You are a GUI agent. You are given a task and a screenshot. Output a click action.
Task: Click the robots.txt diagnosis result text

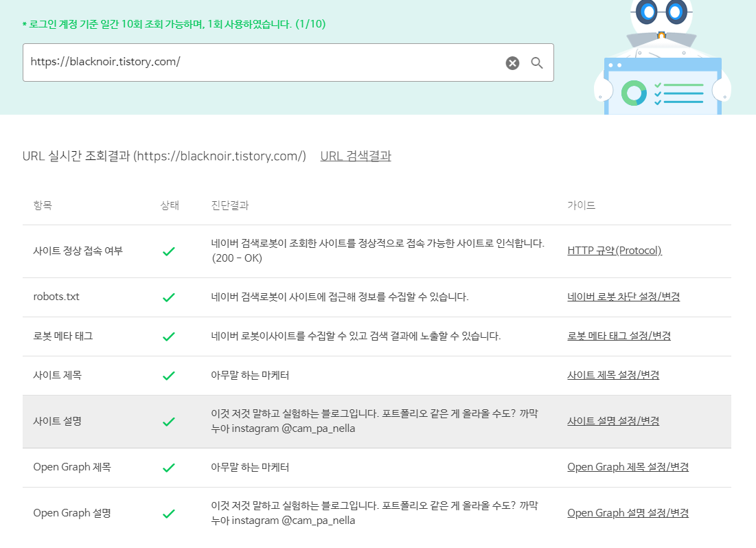point(340,297)
